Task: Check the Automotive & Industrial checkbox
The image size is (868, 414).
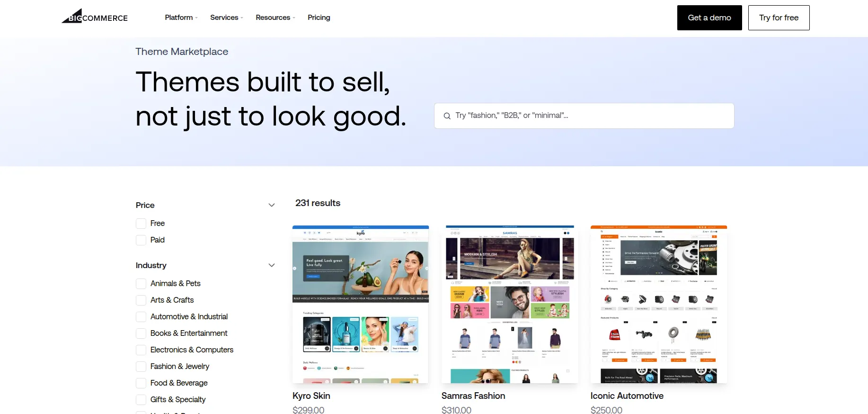Action: (x=141, y=317)
